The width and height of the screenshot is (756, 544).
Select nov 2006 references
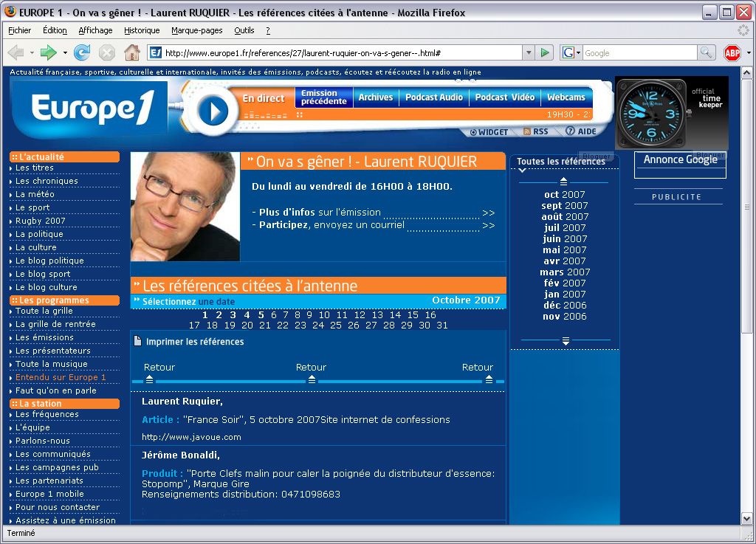pos(565,317)
